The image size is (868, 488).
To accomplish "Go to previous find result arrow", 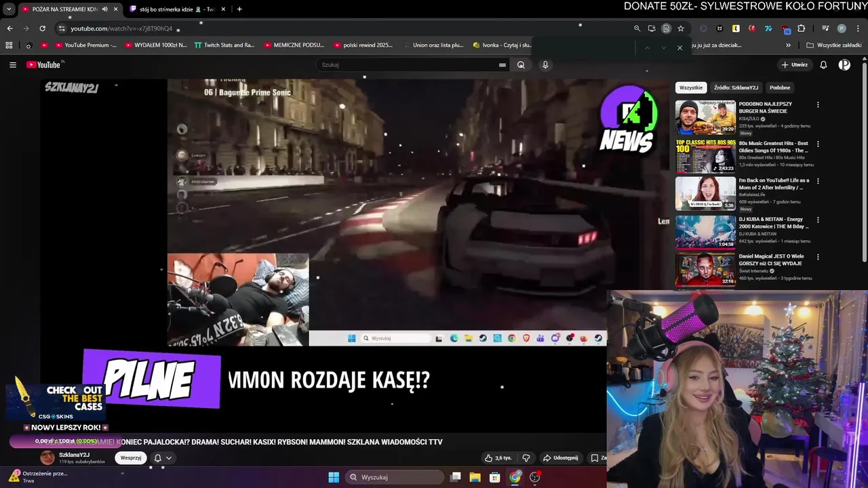I will tap(647, 48).
